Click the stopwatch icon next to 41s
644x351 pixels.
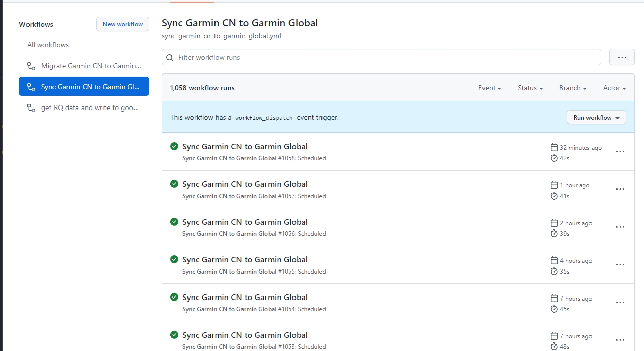[x=554, y=196]
